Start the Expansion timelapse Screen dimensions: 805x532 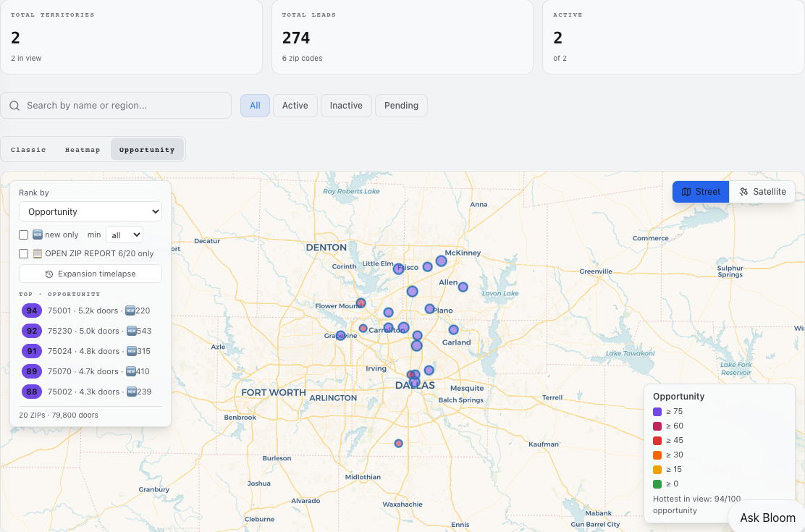coord(90,274)
